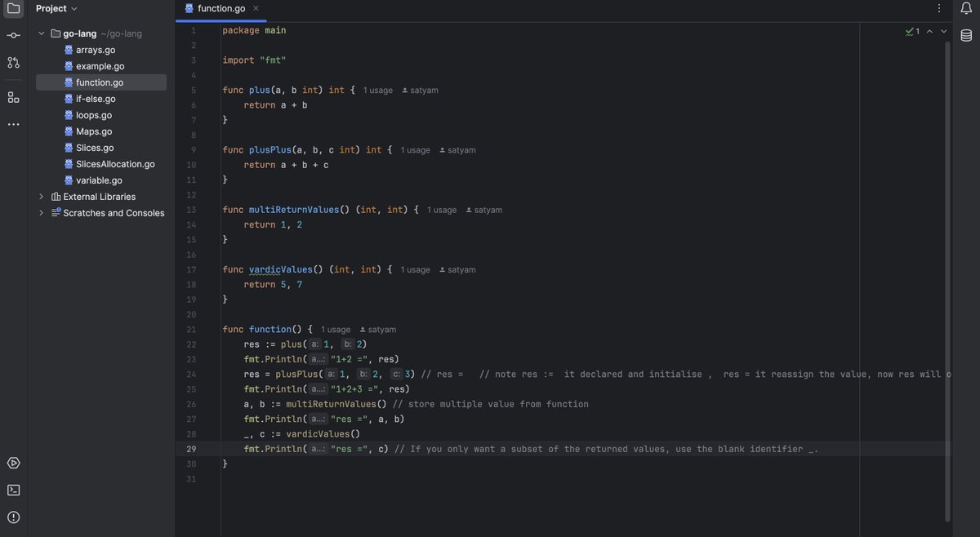
Task: Collapse the go-lang project folder
Action: (42, 33)
